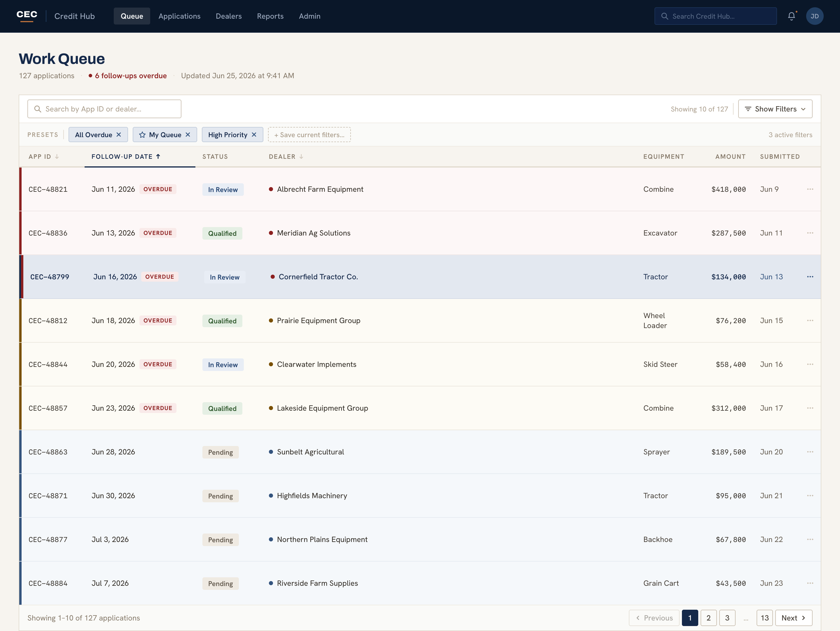Open the three-dot menu for CEC-48799
Image resolution: width=840 pixels, height=631 pixels.
(x=810, y=277)
